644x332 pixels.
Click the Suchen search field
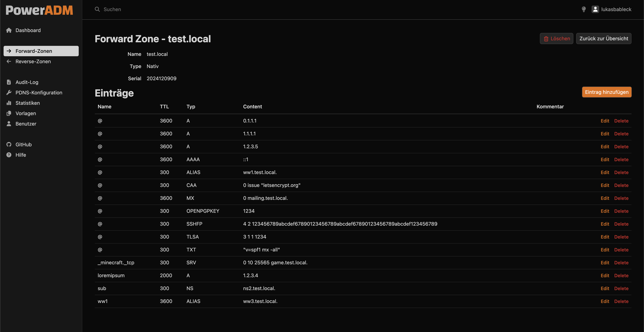pos(112,9)
